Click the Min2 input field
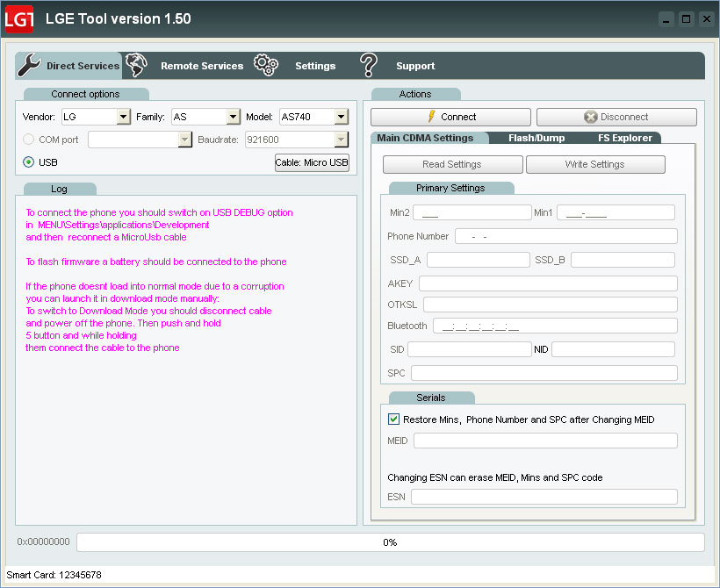 (x=472, y=212)
